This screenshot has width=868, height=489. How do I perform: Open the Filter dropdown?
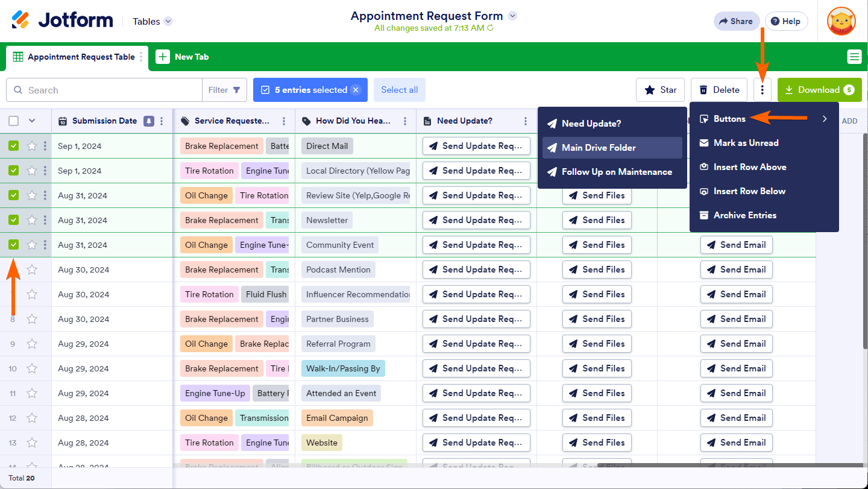pos(224,90)
